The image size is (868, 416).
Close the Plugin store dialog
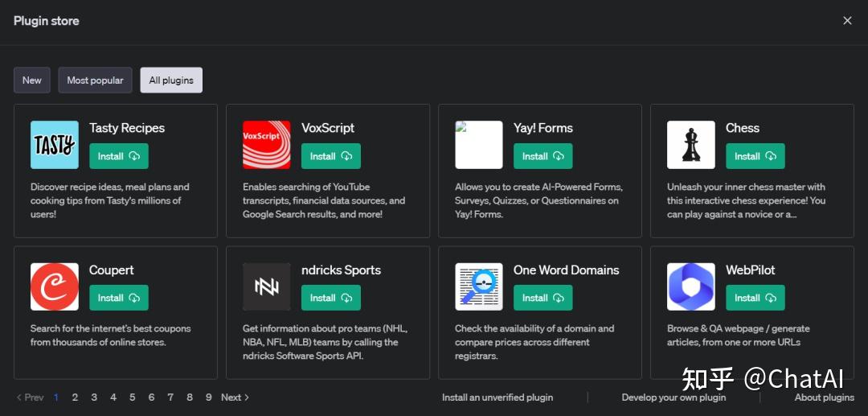click(x=847, y=21)
